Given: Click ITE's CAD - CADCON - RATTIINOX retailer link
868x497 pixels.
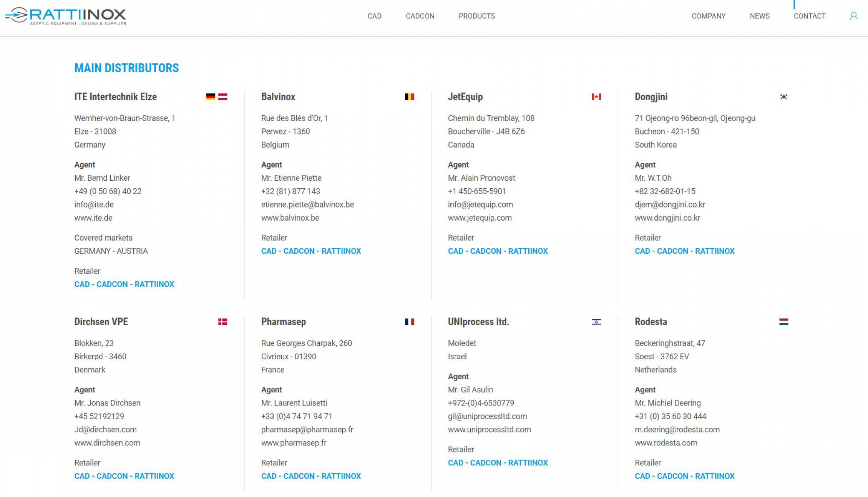Looking at the screenshot, I should tap(124, 284).
